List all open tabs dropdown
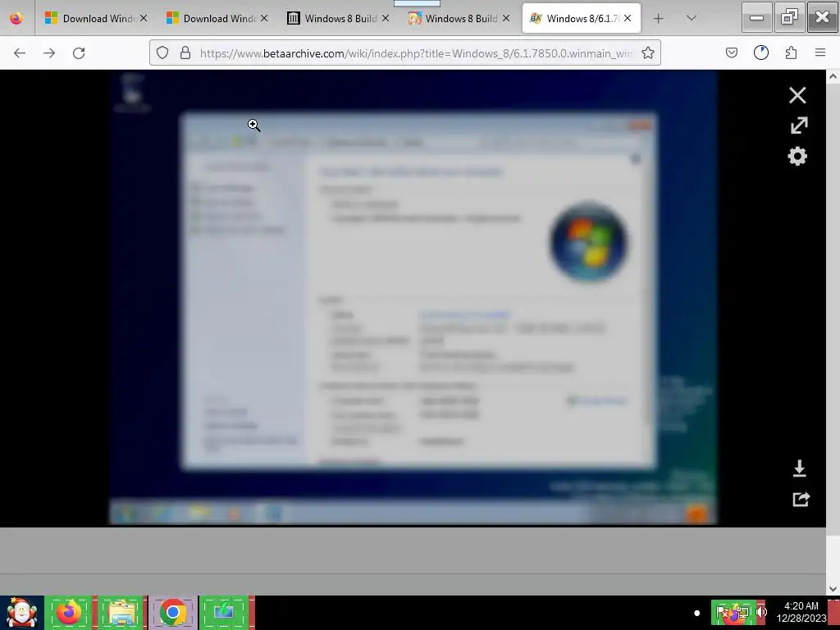The image size is (840, 630). tap(691, 19)
